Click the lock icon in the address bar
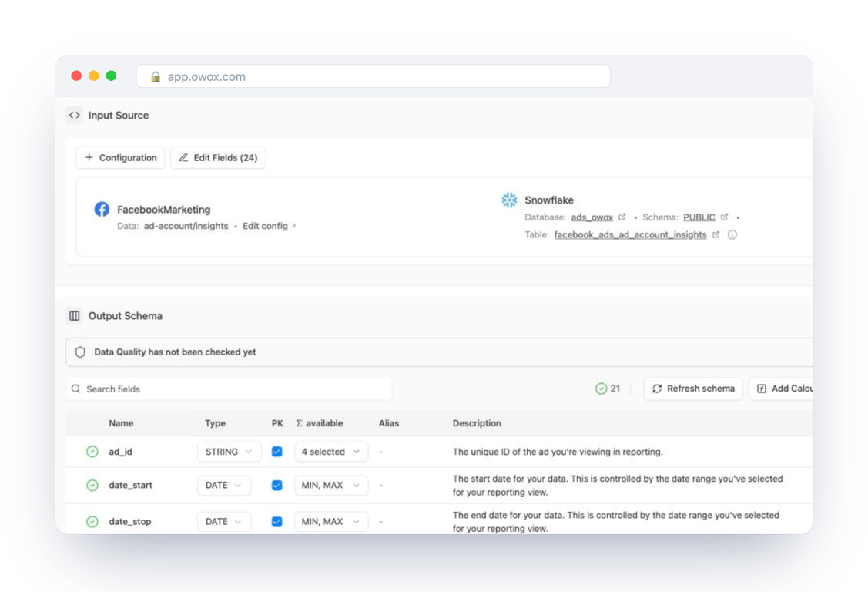The width and height of the screenshot is (868, 592). point(156,77)
